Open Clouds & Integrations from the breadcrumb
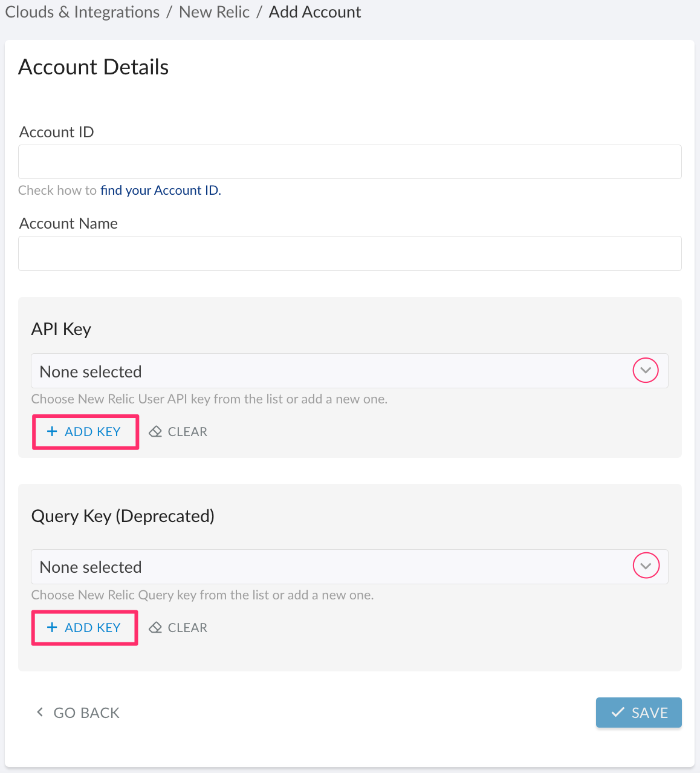Viewport: 700px width, 773px height. [x=82, y=11]
